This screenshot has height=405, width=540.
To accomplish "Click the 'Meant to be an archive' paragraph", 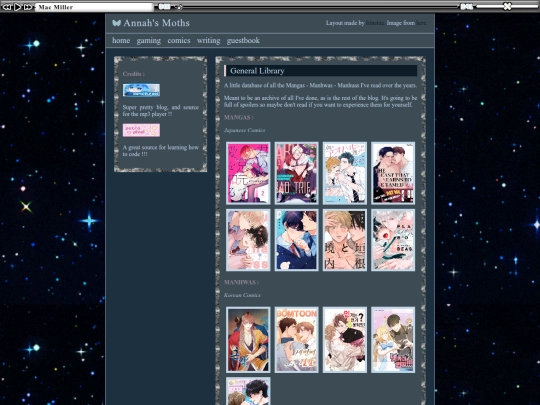I will click(x=320, y=101).
